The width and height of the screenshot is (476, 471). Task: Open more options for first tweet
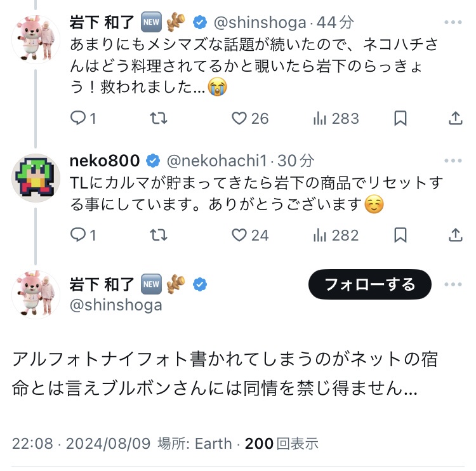pyautogui.click(x=454, y=23)
